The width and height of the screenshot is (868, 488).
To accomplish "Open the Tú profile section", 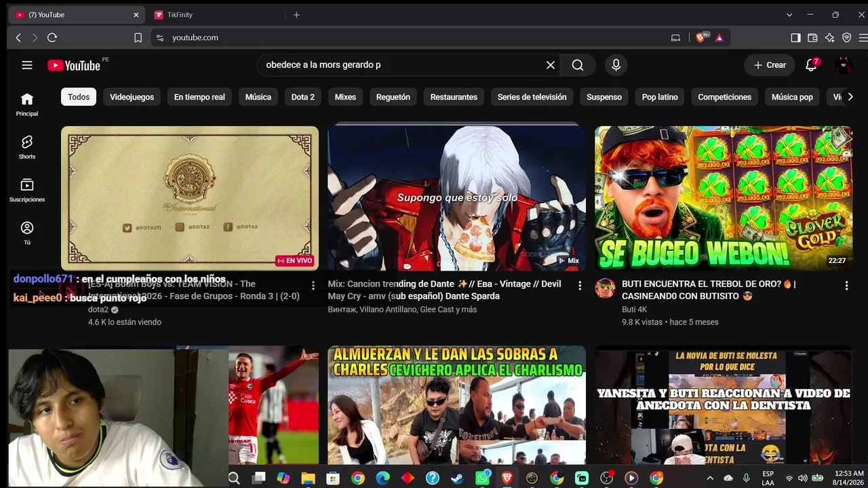I will 27,233.
